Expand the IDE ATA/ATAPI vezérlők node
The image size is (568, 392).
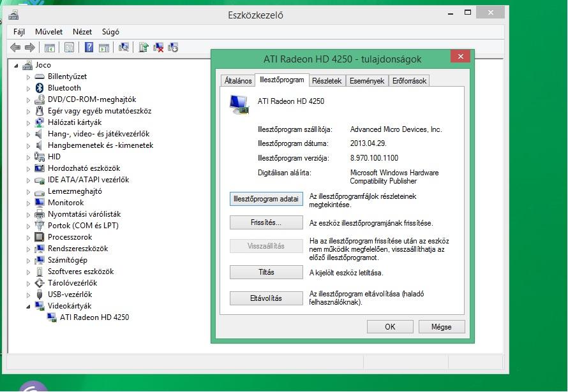pos(28,180)
